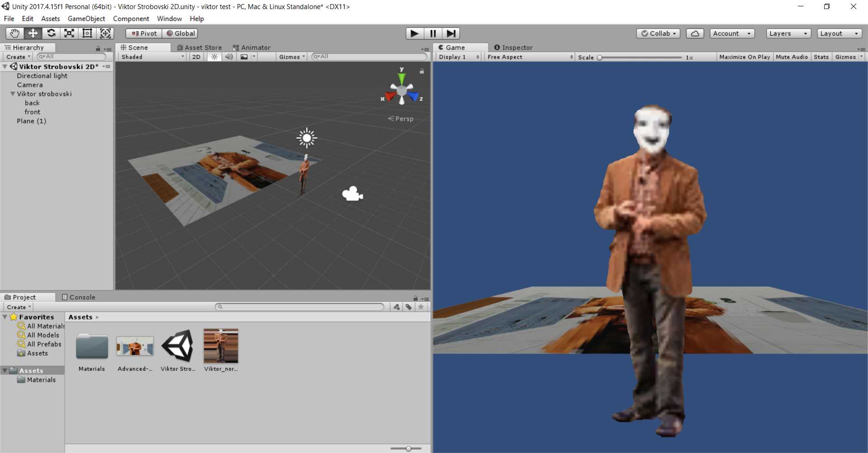Toggle scene lighting sun icon

pyautogui.click(x=214, y=57)
